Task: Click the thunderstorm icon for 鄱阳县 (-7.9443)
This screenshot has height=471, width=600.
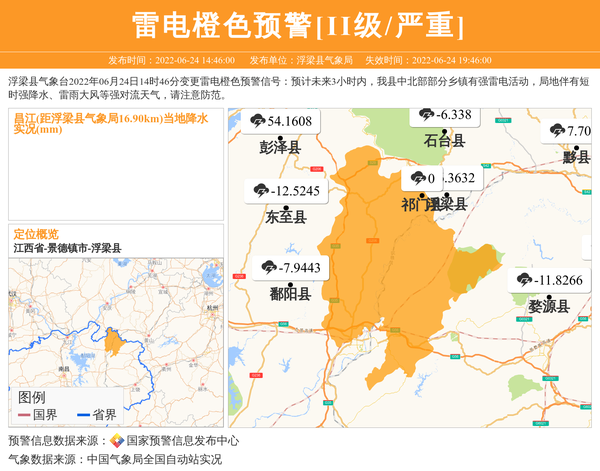Action: (268, 267)
